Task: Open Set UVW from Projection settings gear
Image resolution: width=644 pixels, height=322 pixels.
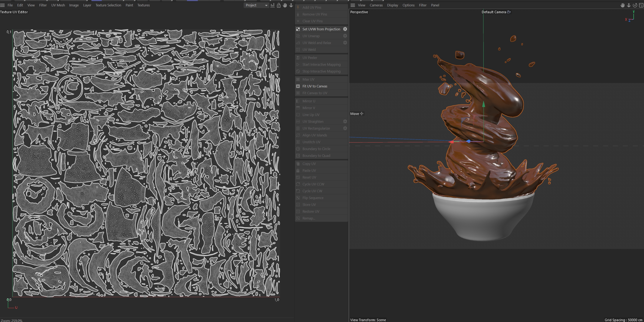Action: (345, 29)
